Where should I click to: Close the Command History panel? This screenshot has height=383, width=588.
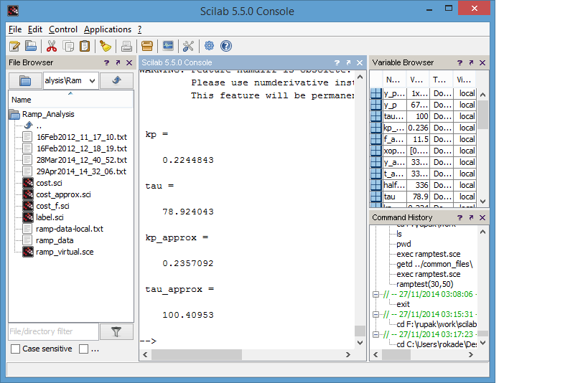[x=482, y=217]
